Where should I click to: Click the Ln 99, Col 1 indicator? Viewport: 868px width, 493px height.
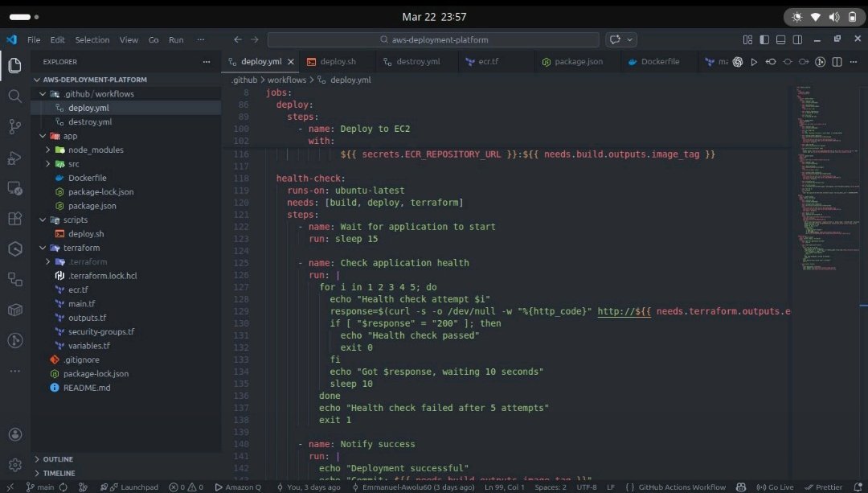[504, 487]
